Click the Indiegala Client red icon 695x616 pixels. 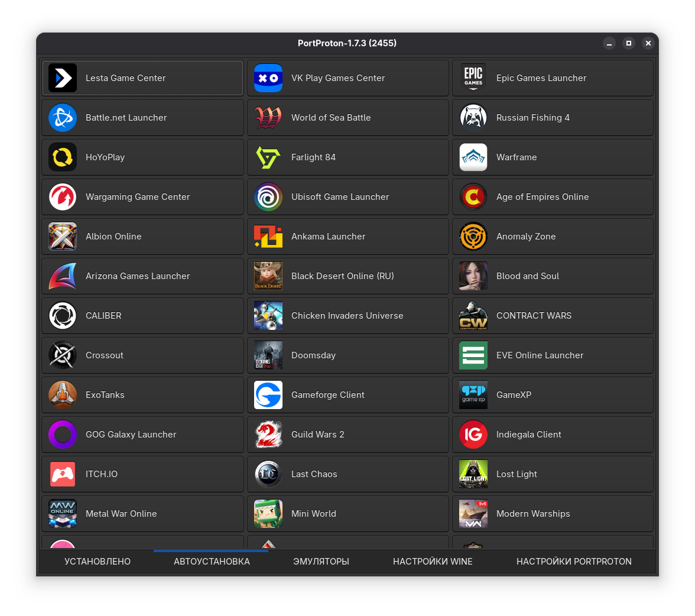click(473, 435)
